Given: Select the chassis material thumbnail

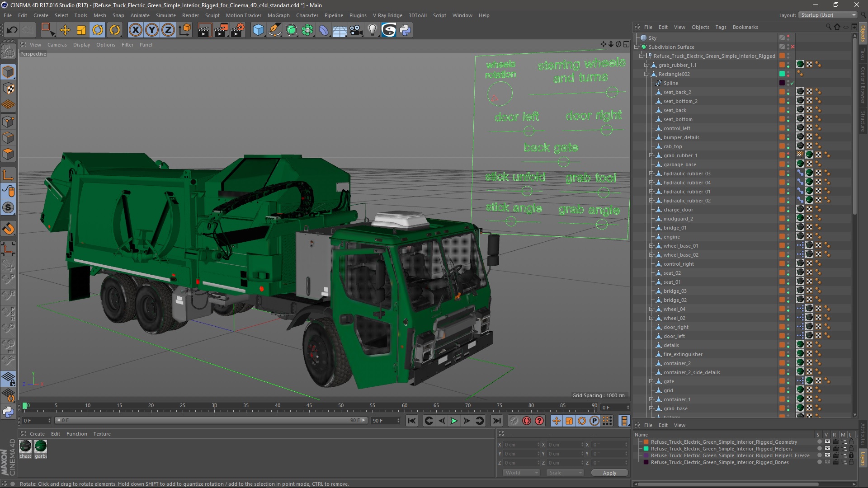Looking at the screenshot, I should pyautogui.click(x=25, y=446).
